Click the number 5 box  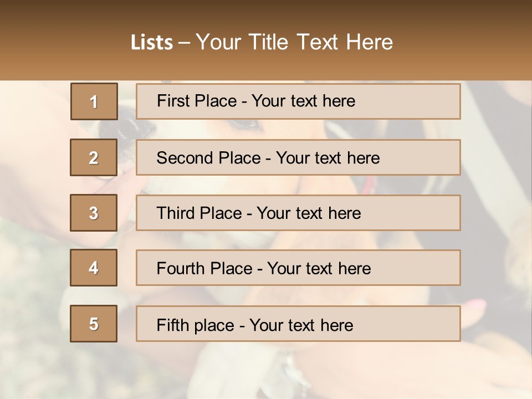(x=94, y=324)
